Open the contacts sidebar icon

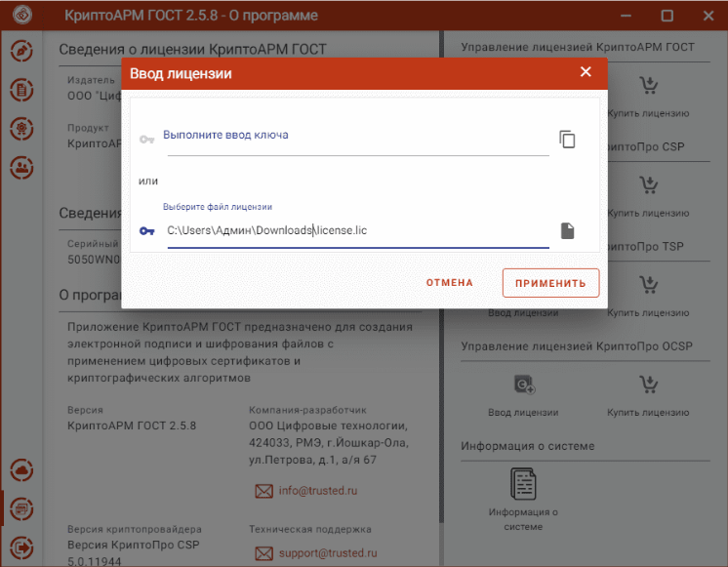coord(21,168)
